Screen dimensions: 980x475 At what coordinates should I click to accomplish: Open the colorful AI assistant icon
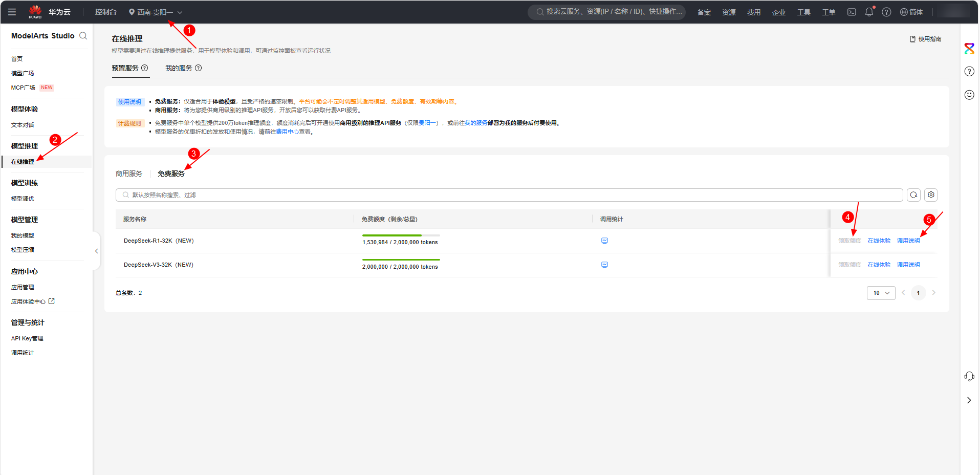coord(969,49)
